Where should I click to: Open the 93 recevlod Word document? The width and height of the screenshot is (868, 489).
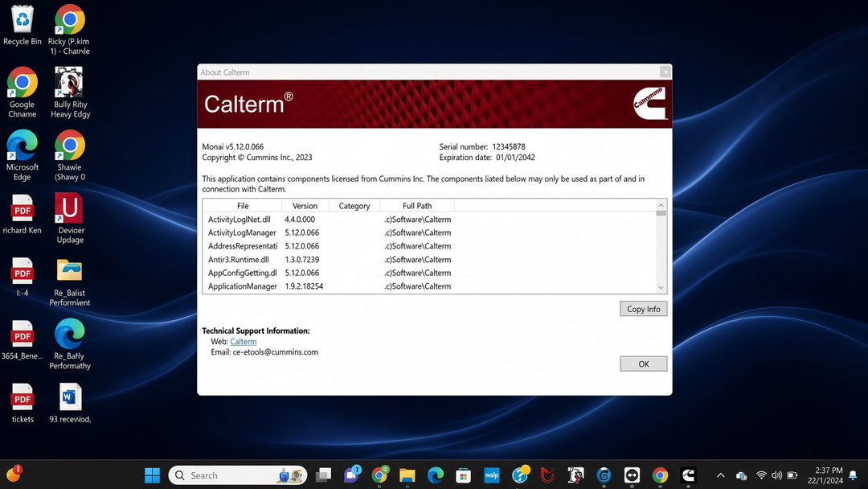(70, 403)
